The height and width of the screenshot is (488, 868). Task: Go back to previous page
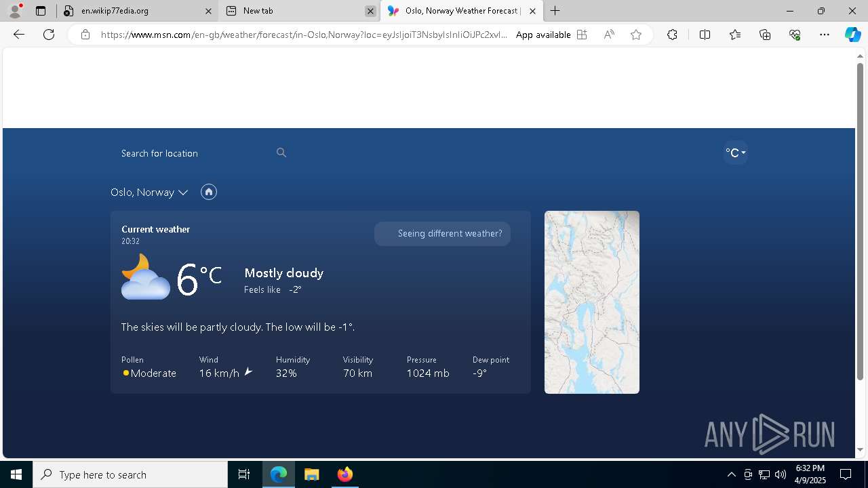point(19,35)
